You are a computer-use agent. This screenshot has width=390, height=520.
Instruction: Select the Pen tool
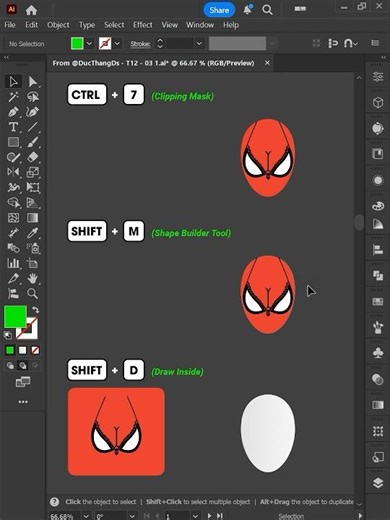coord(13,112)
